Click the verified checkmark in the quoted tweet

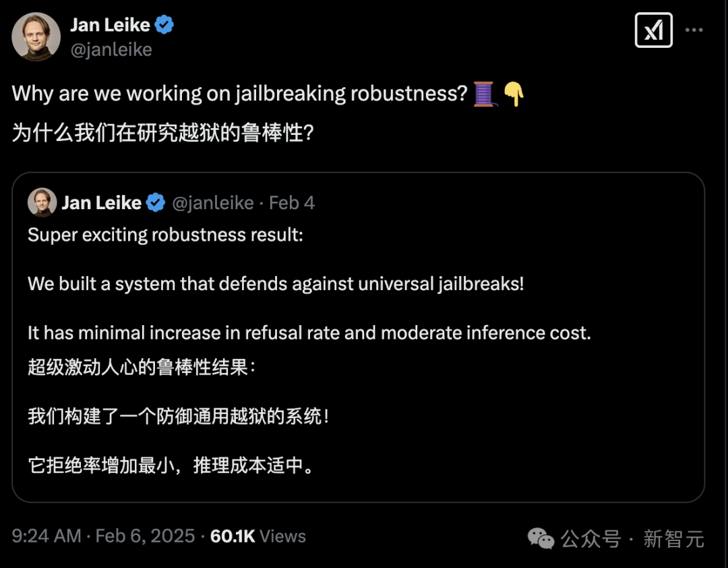(155, 202)
